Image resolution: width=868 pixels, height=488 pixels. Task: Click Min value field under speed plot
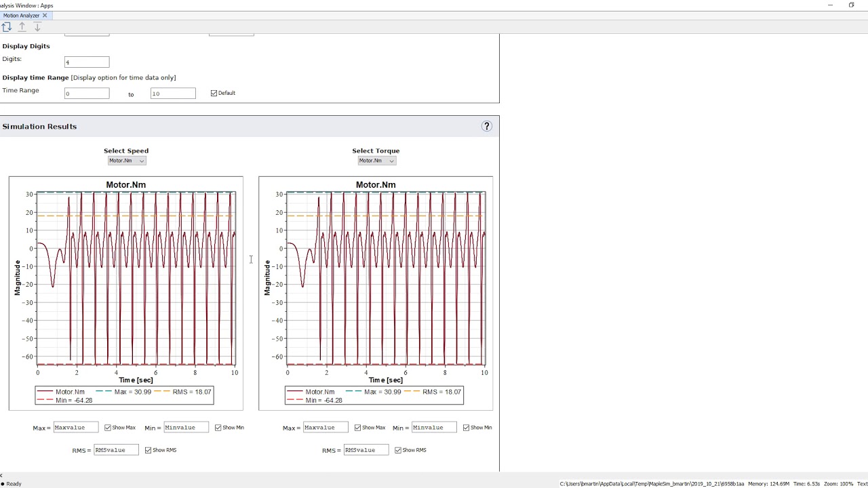(x=186, y=428)
